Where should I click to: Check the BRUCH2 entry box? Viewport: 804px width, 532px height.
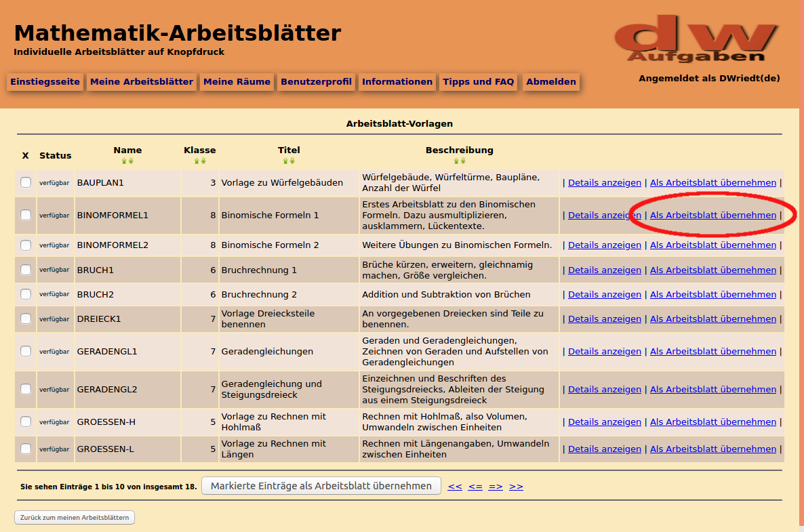pos(26,294)
